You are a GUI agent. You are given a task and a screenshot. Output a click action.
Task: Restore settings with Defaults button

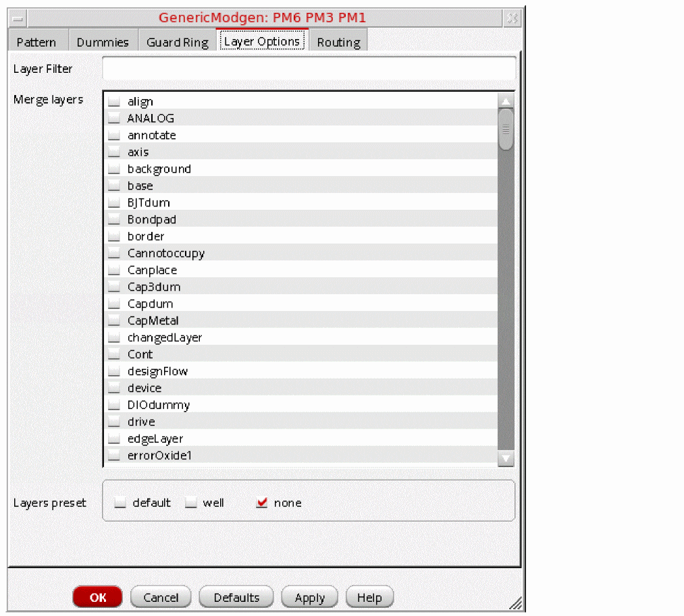tap(236, 597)
